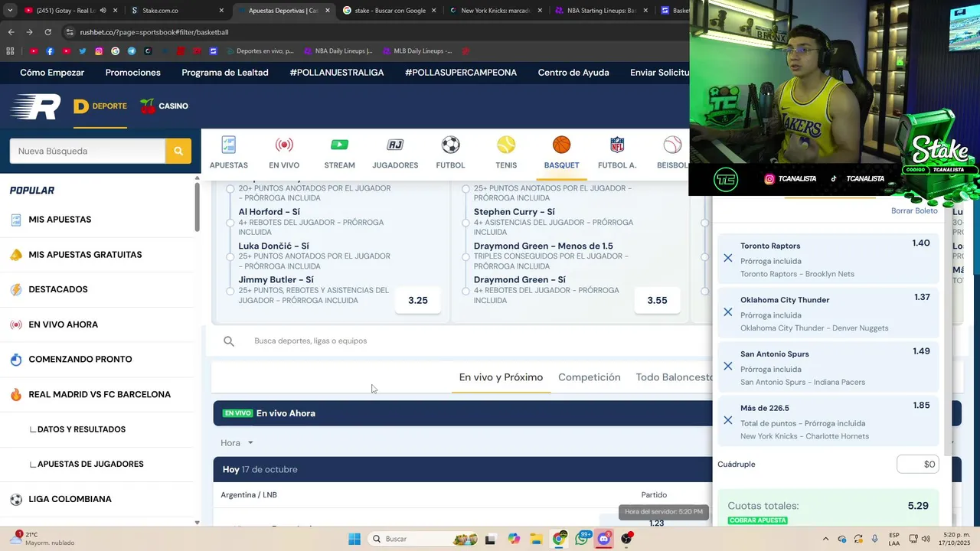Click the COBRAR APUESTA button
This screenshot has height=551, width=980.
(x=758, y=520)
